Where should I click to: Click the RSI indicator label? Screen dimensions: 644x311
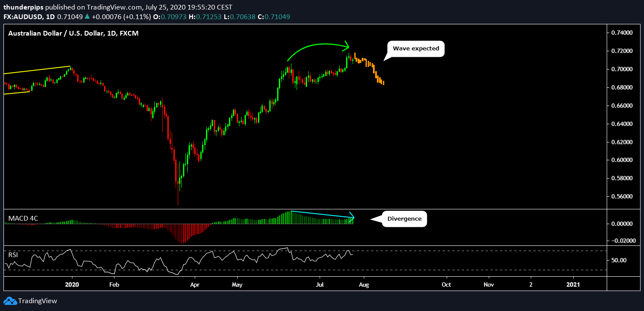pyautogui.click(x=13, y=255)
